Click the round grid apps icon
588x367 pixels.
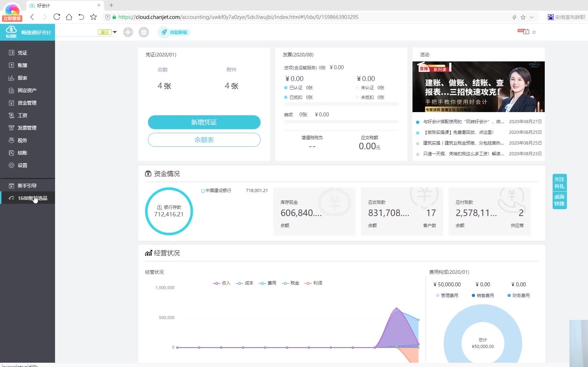pyautogui.click(x=144, y=32)
